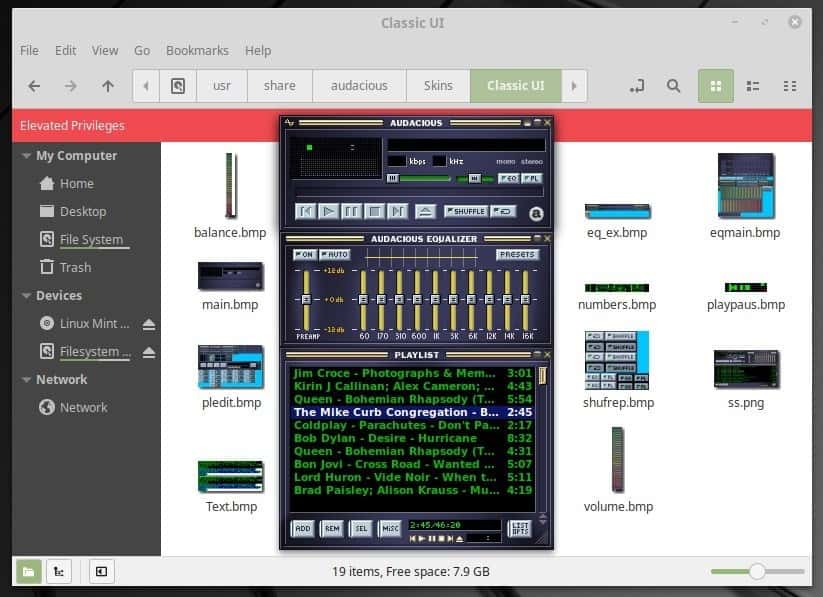Click the Eject button on the Audacious player
This screenshot has width=823, height=597.
coord(424,211)
